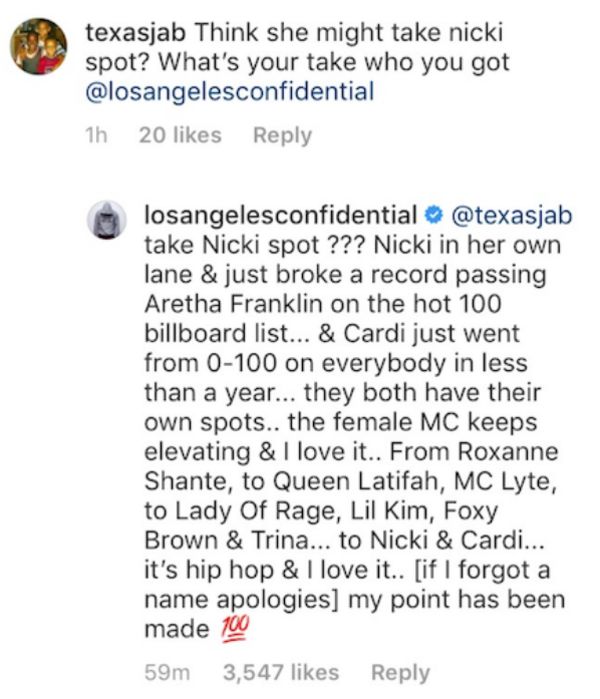View the 3,547 likes on the reply
The height and width of the screenshot is (699, 600).
click(281, 672)
